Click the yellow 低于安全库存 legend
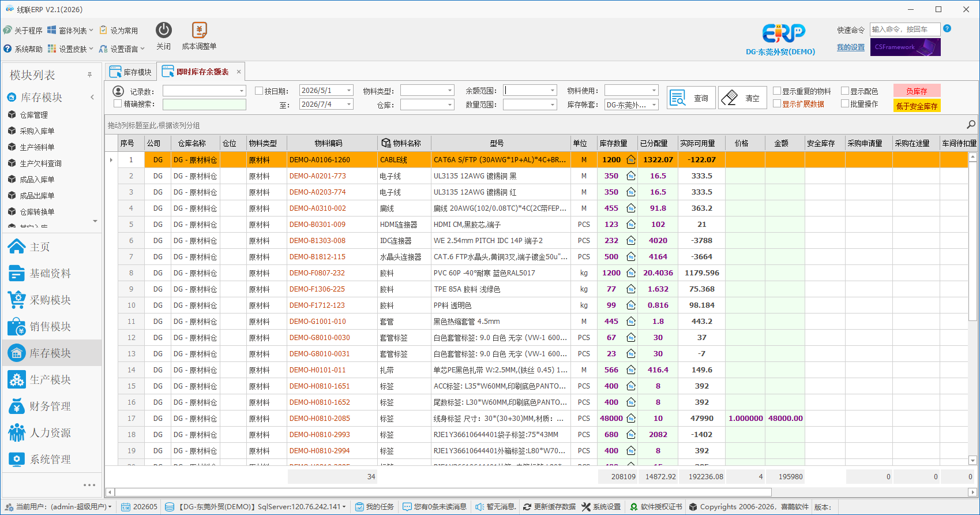The image size is (980, 515). click(917, 106)
